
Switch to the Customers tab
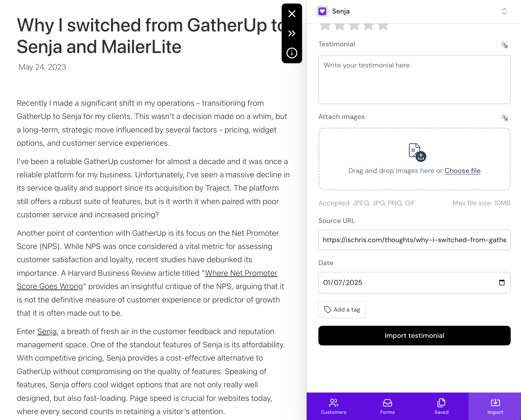(x=333, y=406)
